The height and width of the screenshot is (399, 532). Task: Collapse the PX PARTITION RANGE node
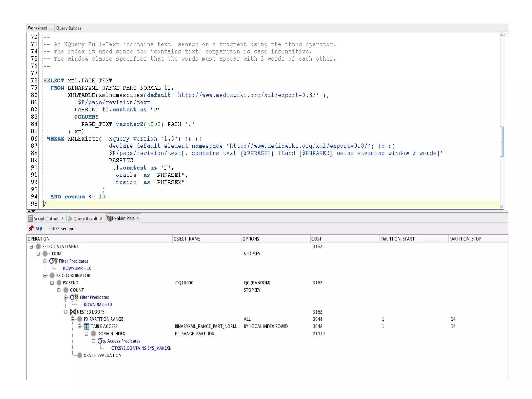73,319
